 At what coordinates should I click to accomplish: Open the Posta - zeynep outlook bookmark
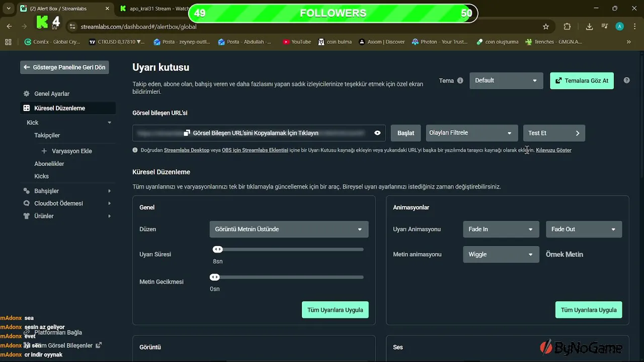182,42
